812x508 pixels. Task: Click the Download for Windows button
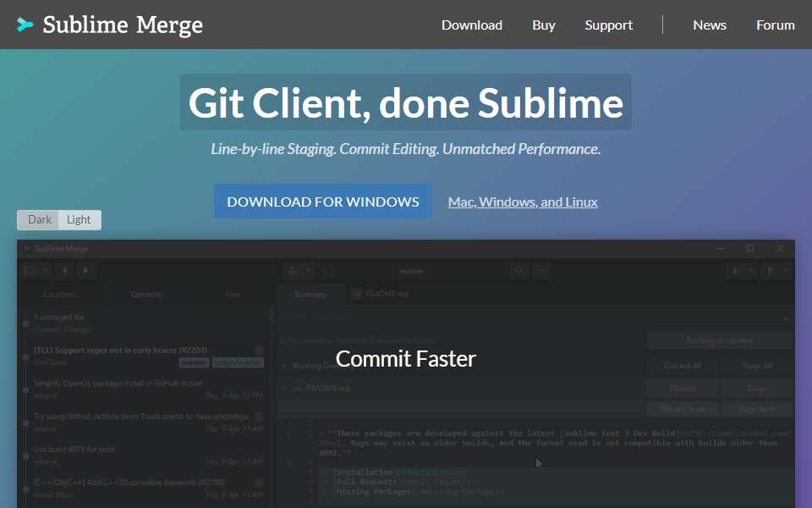pyautogui.click(x=322, y=202)
